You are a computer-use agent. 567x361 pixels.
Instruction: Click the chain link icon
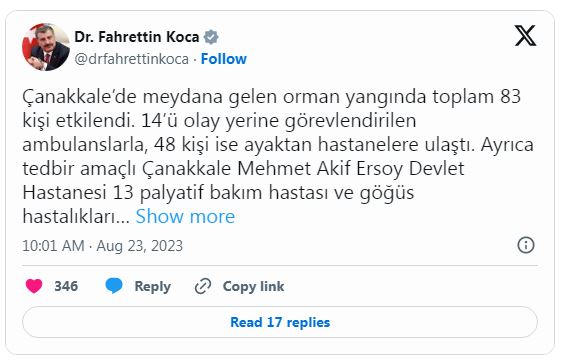pyautogui.click(x=203, y=286)
